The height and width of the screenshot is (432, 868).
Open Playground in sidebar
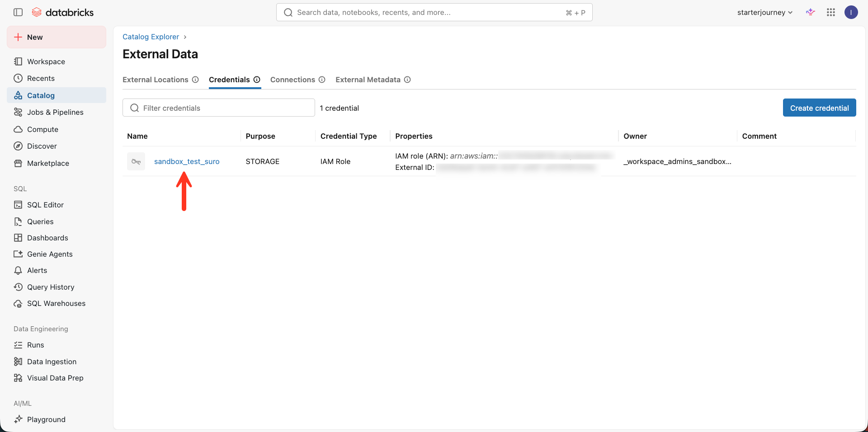coord(57,419)
